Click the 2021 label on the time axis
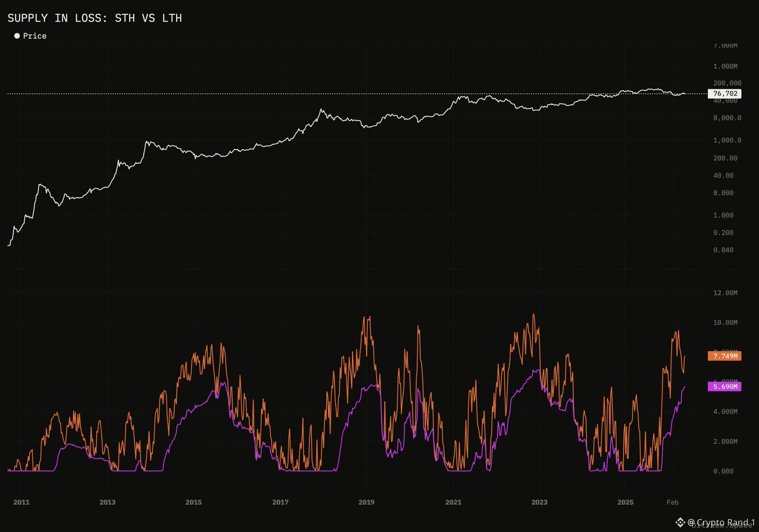759x532 pixels. pyautogui.click(x=453, y=502)
